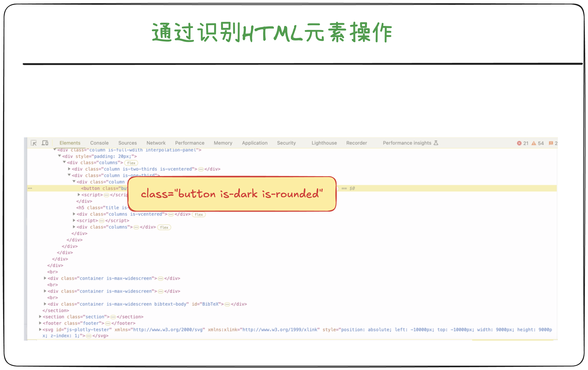Screen dimensions: 588x370
Task: Open the Network tab
Action: coord(156,143)
